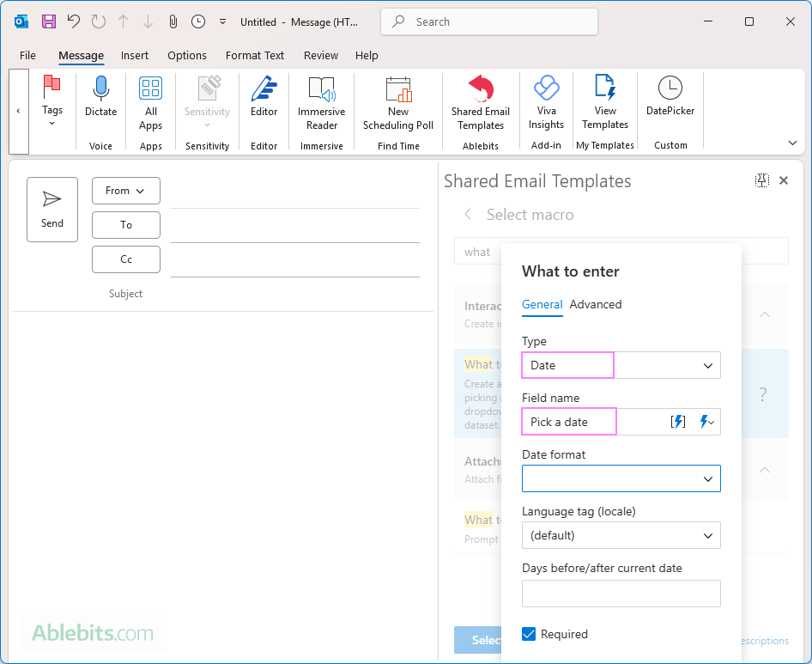This screenshot has height=664, width=812.
Task: Click the Attach File paperclip icon
Action: 173,21
